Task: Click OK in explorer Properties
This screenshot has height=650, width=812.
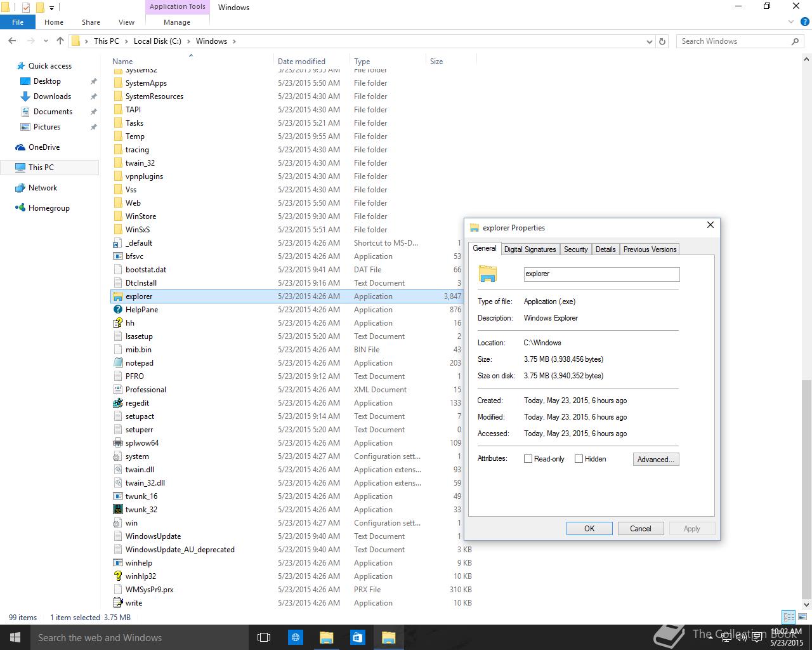Action: [x=589, y=529]
